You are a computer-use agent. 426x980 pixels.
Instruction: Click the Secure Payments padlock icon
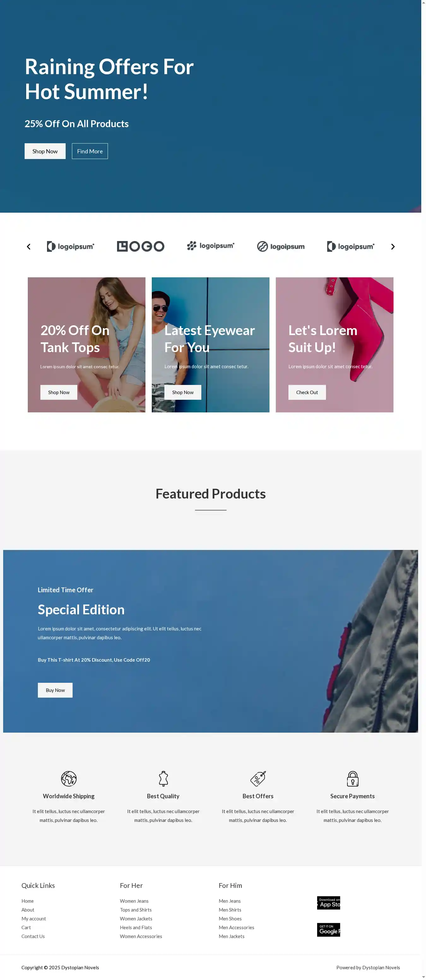coord(352,778)
